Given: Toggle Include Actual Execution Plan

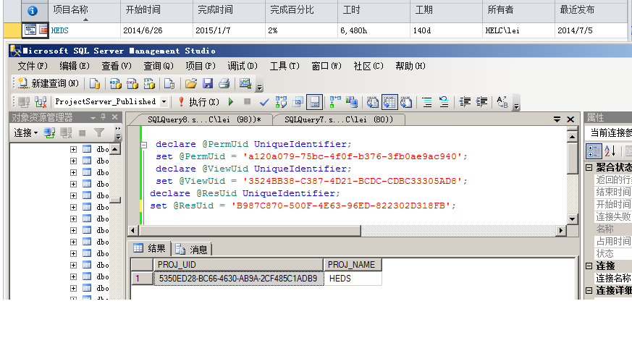Looking at the screenshot, I should (x=335, y=102).
